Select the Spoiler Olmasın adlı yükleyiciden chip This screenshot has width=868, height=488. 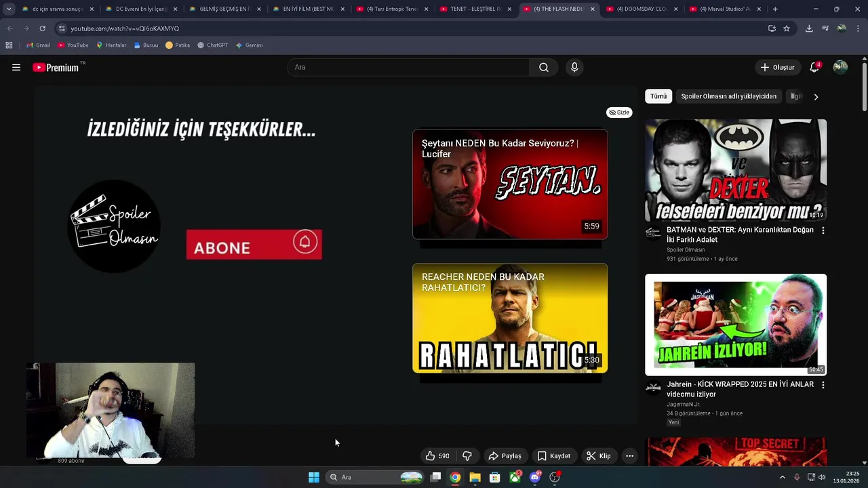point(728,96)
